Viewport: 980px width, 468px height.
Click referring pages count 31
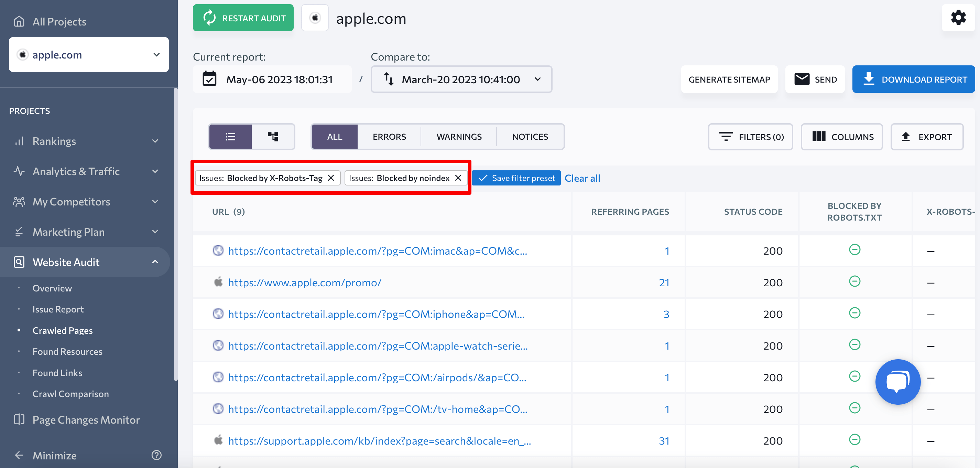[664, 440]
